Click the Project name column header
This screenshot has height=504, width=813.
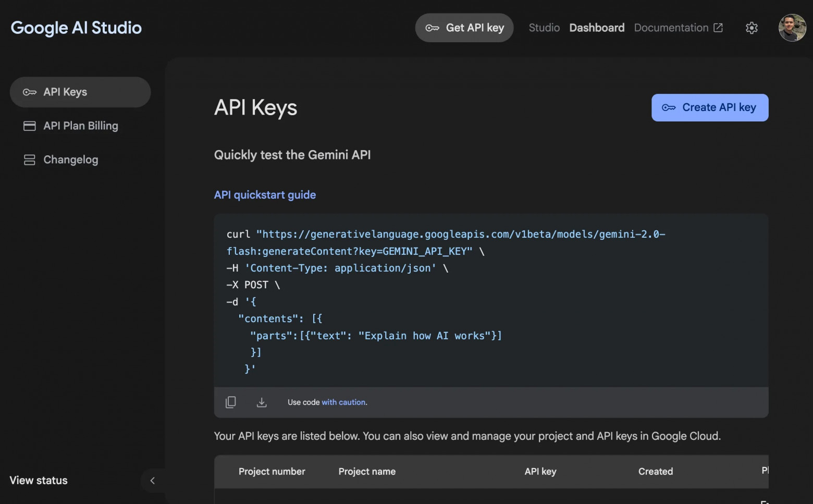[x=367, y=471]
